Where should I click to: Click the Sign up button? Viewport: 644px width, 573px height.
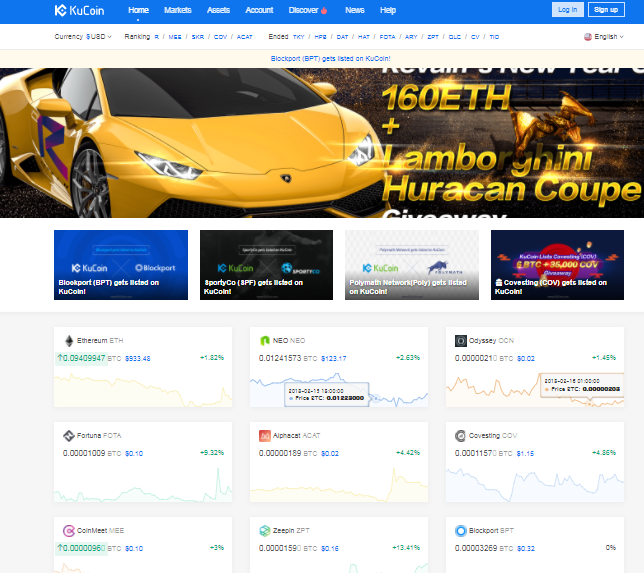tap(606, 10)
